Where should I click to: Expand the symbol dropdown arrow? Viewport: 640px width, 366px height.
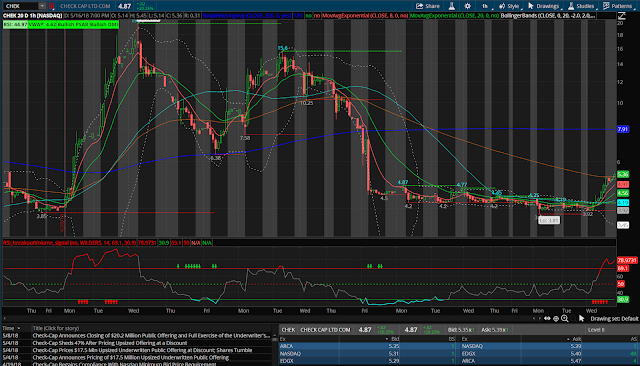42,6
